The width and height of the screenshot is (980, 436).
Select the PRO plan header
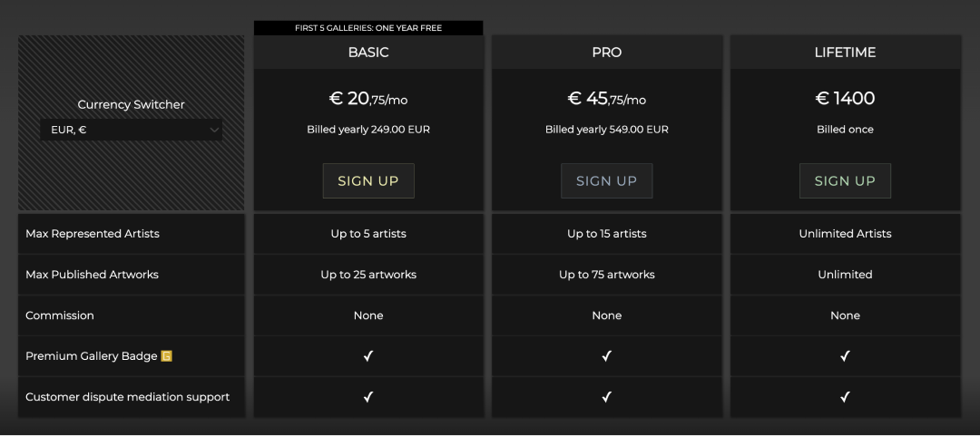(607, 53)
